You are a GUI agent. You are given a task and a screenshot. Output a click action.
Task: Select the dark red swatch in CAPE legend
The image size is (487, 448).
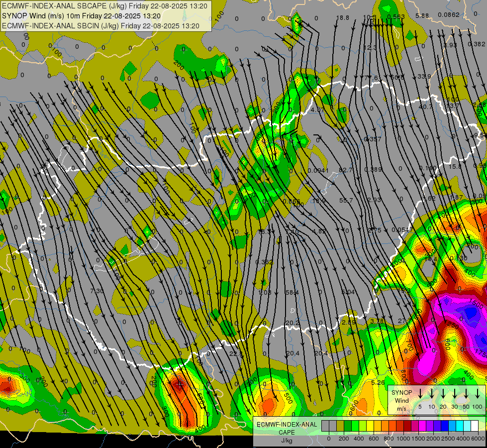tap(407, 426)
